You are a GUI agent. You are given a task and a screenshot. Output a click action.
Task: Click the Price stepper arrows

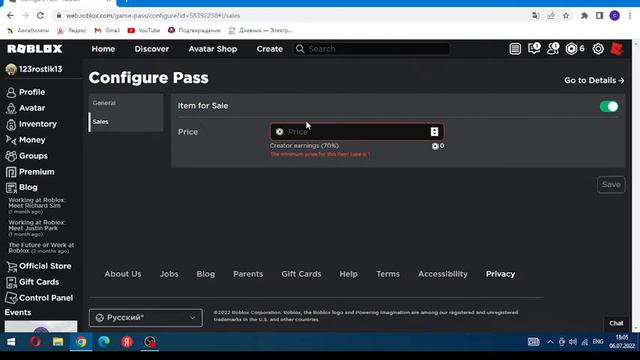tap(434, 131)
